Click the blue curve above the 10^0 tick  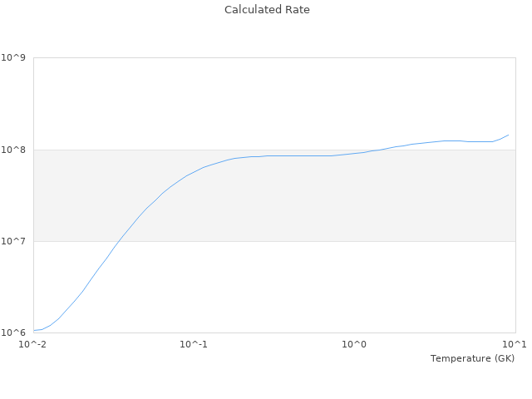(354, 153)
